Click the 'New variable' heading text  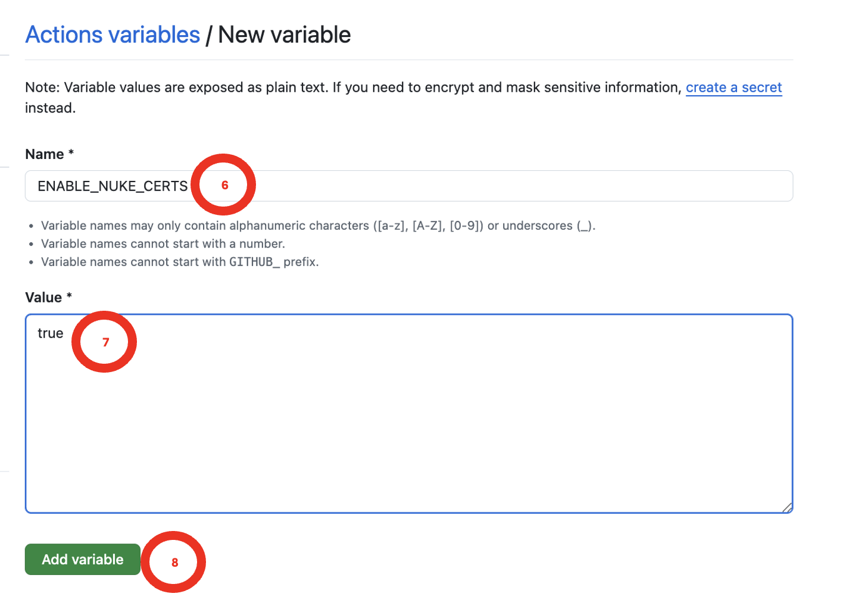pyautogui.click(x=285, y=35)
